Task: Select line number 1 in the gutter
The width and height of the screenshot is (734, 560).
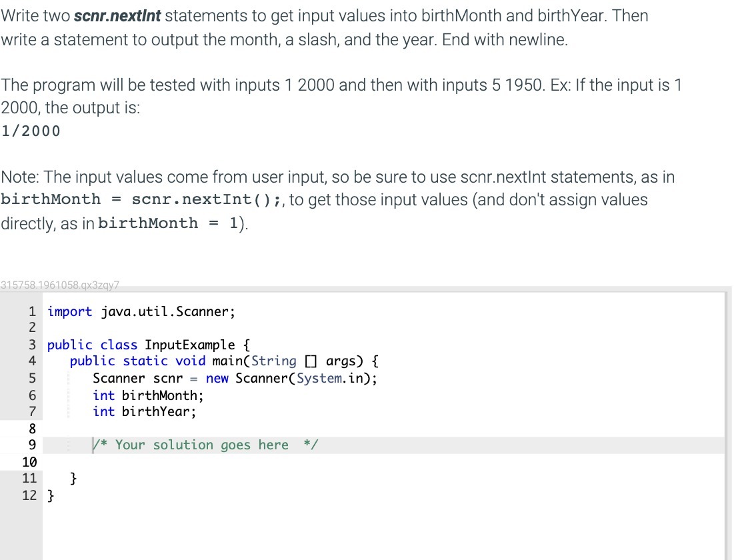Action: click(x=31, y=311)
